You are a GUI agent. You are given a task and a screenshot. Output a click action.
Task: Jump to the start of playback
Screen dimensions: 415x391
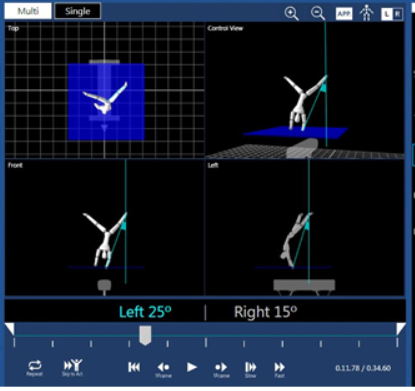click(x=134, y=367)
